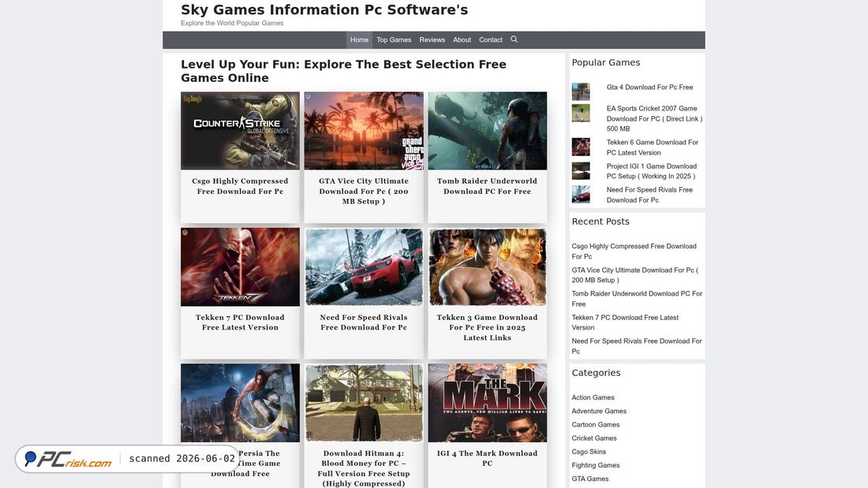
Task: Open the Tekken 3 fighter thumbnail
Action: click(x=487, y=266)
